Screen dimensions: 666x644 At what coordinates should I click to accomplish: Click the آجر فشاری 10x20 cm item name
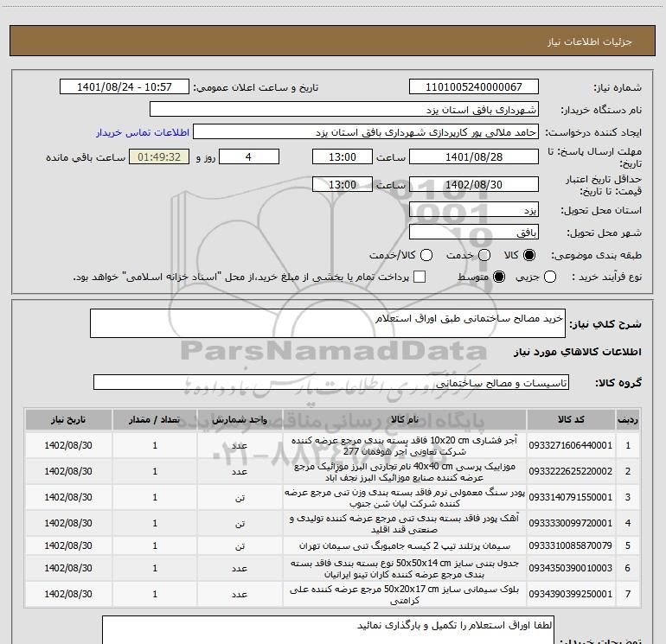click(405, 445)
